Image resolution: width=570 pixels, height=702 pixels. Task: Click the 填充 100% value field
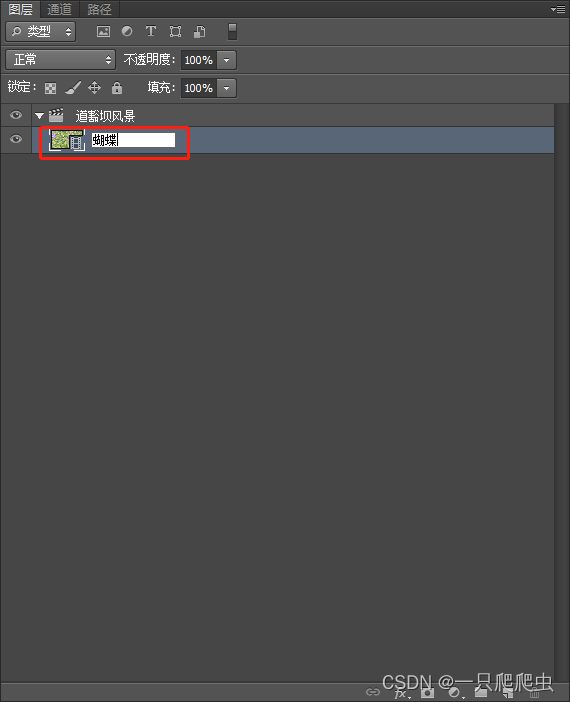pos(199,88)
